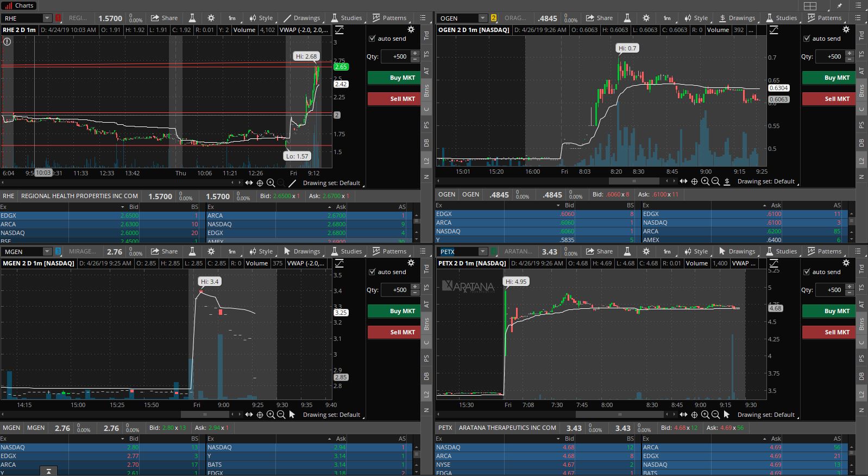Toggle the L2 sidebar tab in RHE panel
Screen dimensions: 868x476
point(426,161)
